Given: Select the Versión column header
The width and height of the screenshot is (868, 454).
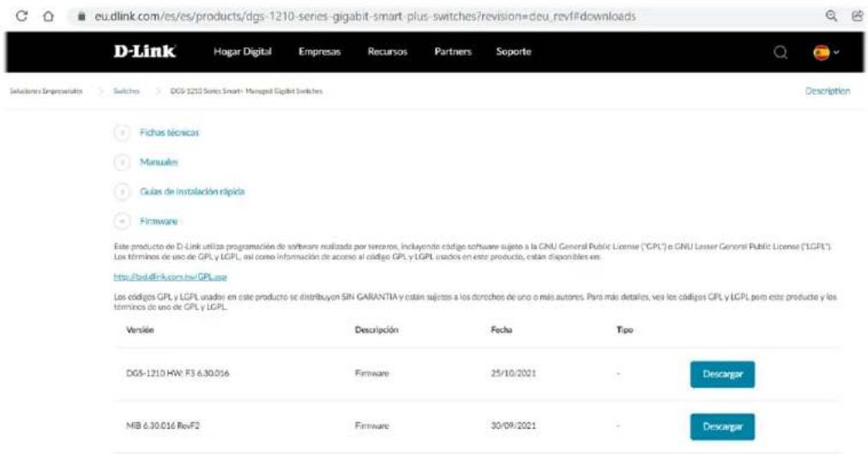Looking at the screenshot, I should point(140,330).
